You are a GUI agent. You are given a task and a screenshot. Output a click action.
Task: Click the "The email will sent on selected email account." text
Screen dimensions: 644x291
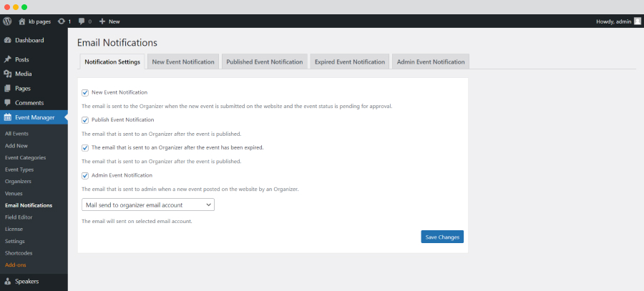point(137,221)
